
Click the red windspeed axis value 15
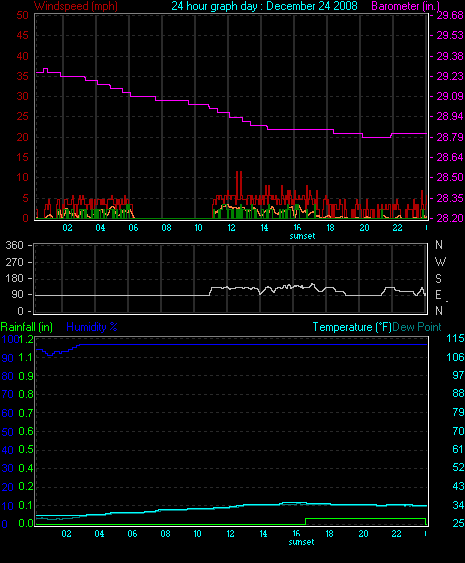click(x=23, y=157)
